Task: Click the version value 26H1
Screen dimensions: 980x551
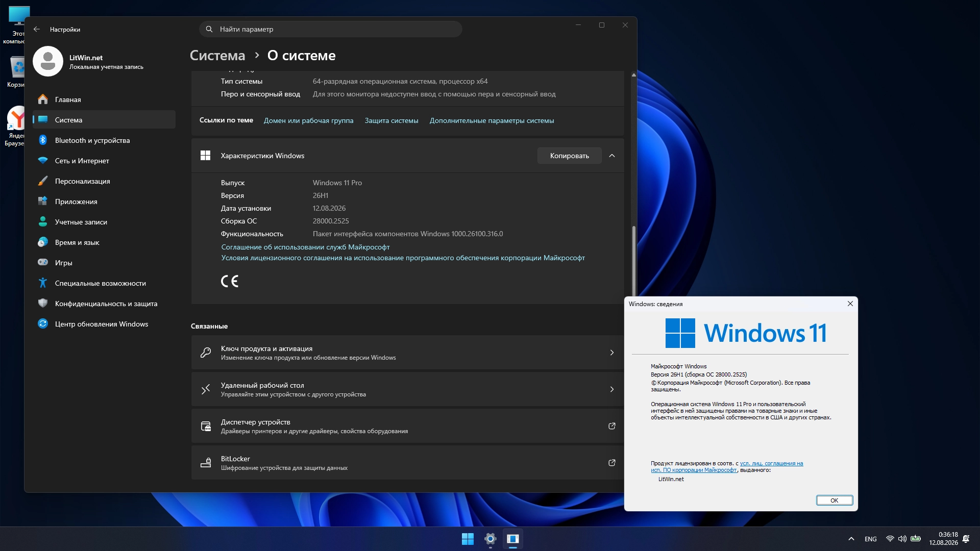Action: (321, 195)
